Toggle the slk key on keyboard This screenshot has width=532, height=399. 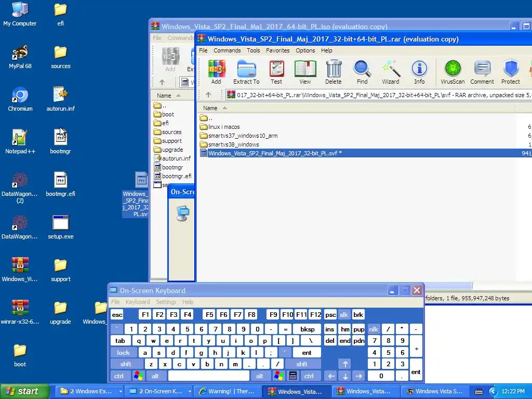click(x=344, y=314)
